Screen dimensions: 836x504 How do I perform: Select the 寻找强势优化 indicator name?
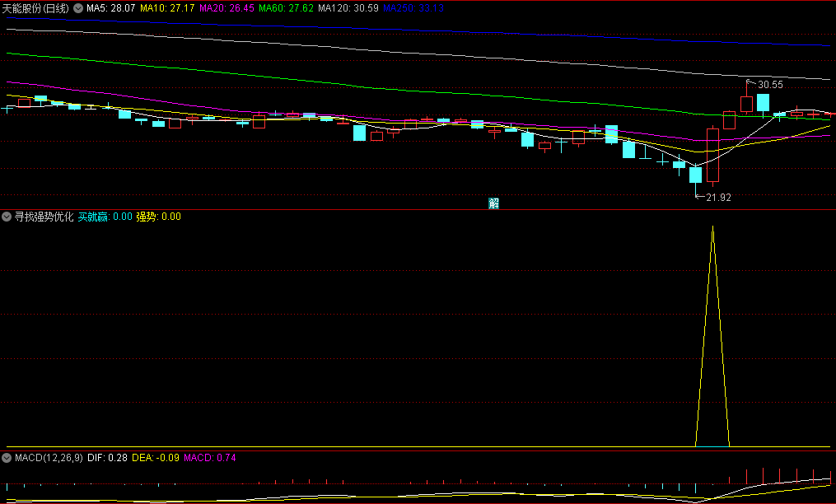tap(44, 217)
